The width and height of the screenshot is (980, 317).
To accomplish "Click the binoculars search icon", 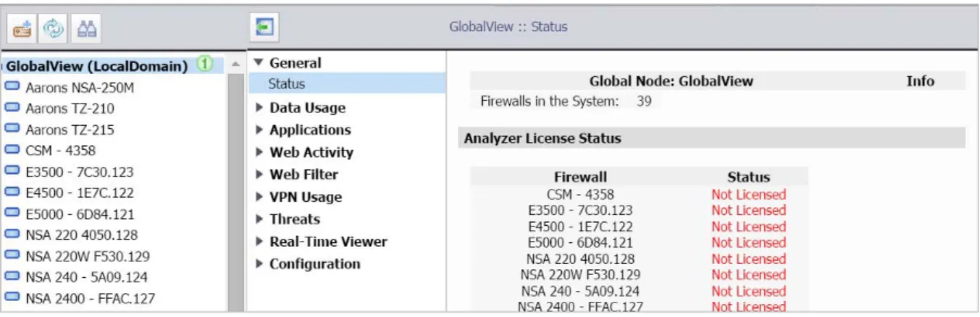I will pos(88,28).
